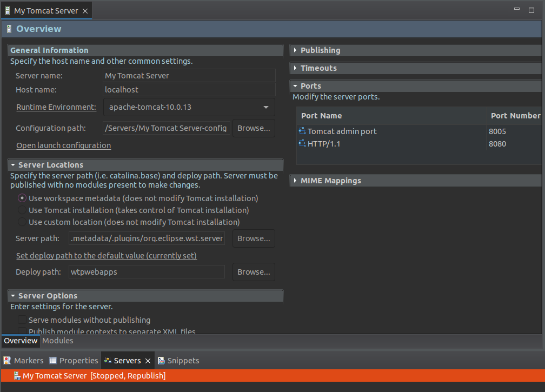
Task: Click the Properties view icon
Action: [x=53, y=361]
